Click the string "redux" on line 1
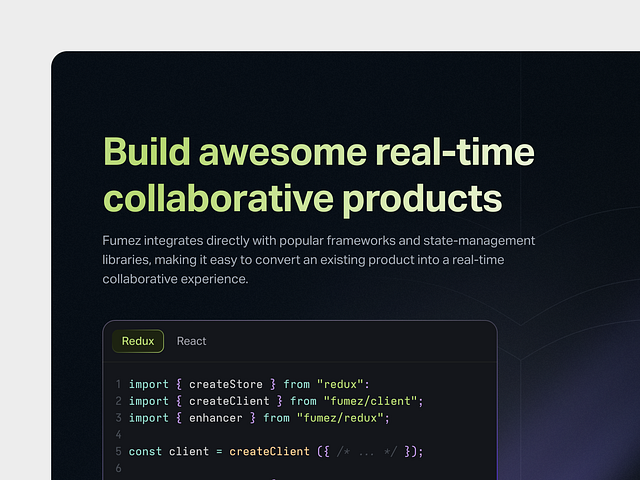Viewport: 640px width, 480px height. 340,384
